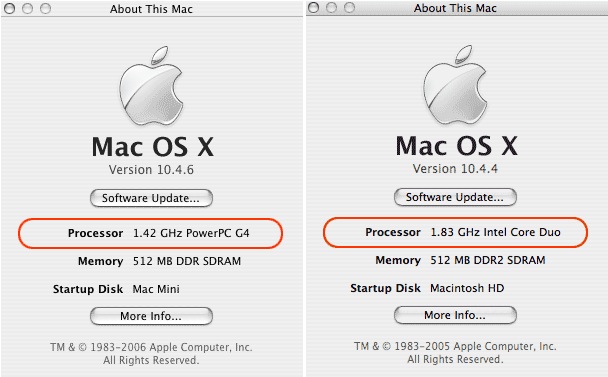Click zoom button of the 10.4.6 window
Viewport: 608px width, 377px height.
45,9
